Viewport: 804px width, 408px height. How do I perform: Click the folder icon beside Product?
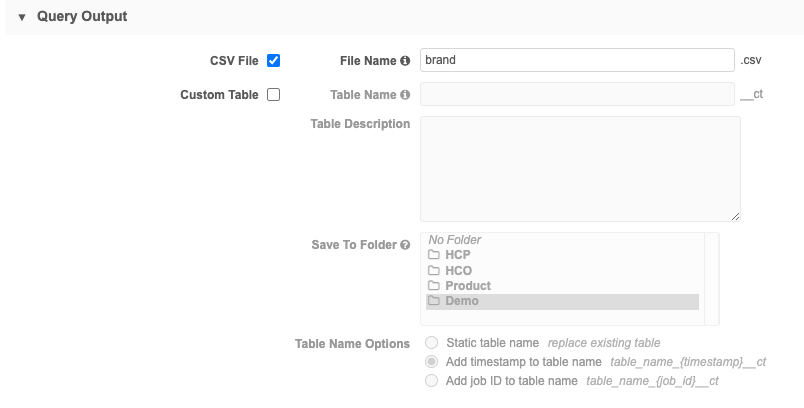click(x=434, y=286)
